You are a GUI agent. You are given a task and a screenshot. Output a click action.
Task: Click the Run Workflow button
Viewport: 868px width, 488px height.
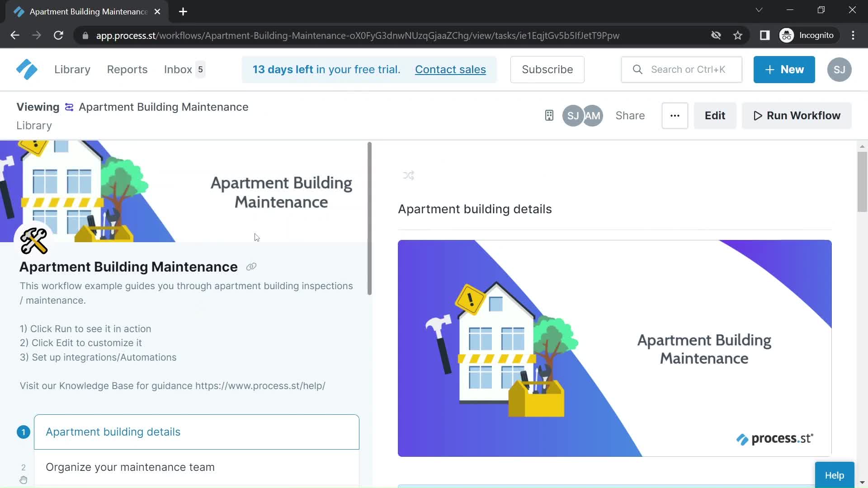[x=797, y=115]
